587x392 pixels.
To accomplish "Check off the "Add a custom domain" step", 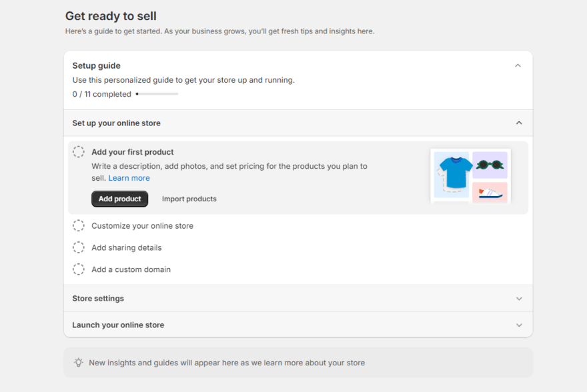I will click(78, 269).
